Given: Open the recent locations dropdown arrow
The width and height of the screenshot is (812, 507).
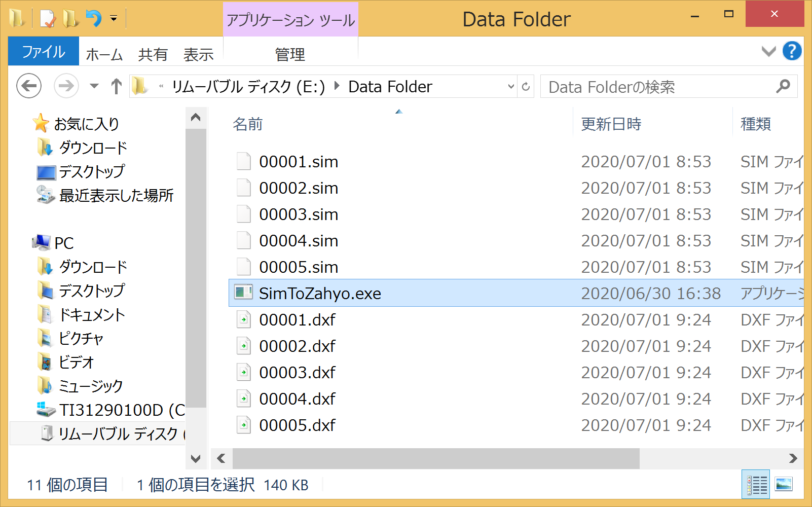Looking at the screenshot, I should (94, 86).
